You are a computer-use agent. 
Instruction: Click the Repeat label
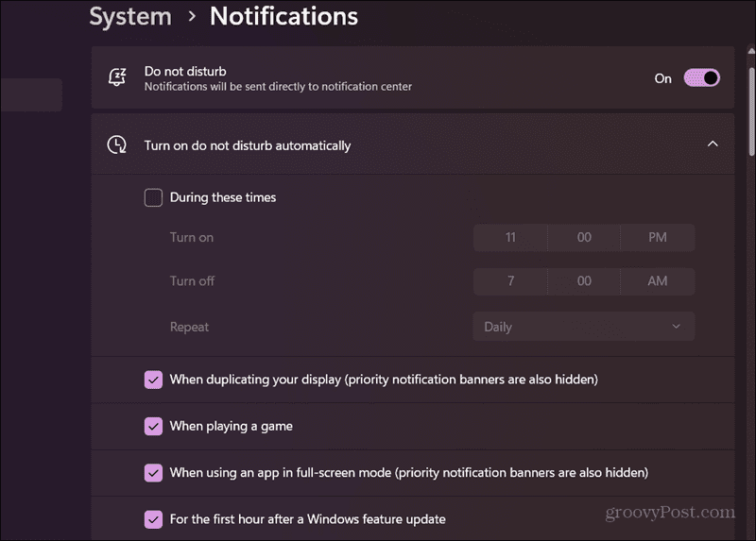click(x=189, y=327)
